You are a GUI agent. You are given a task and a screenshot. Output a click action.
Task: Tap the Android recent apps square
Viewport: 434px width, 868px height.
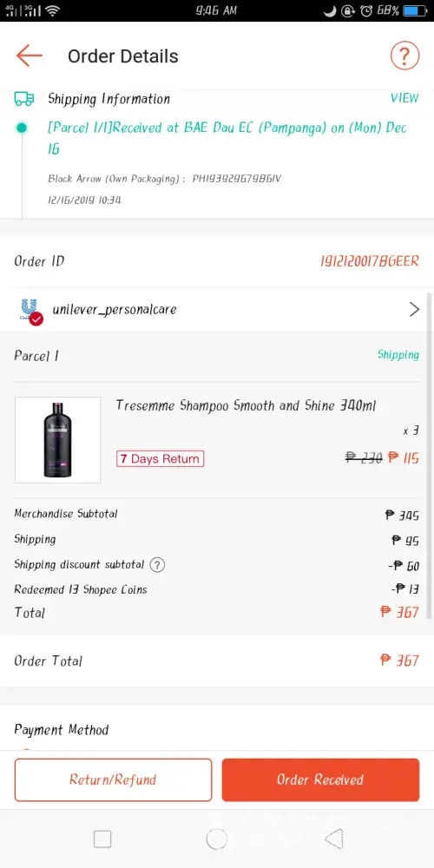[x=102, y=839]
